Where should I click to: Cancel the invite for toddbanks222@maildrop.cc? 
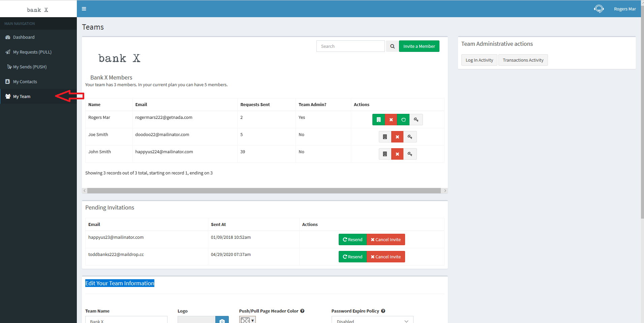click(386, 257)
